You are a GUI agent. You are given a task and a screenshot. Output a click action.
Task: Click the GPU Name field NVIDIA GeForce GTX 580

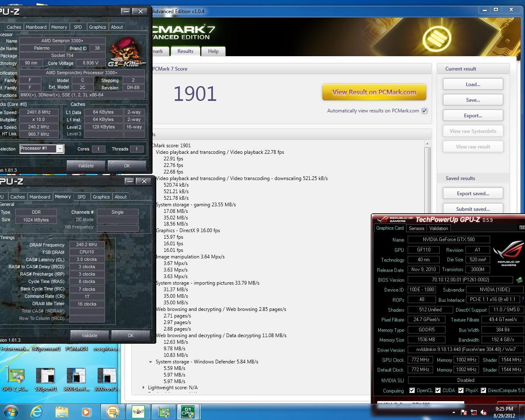[449, 240]
